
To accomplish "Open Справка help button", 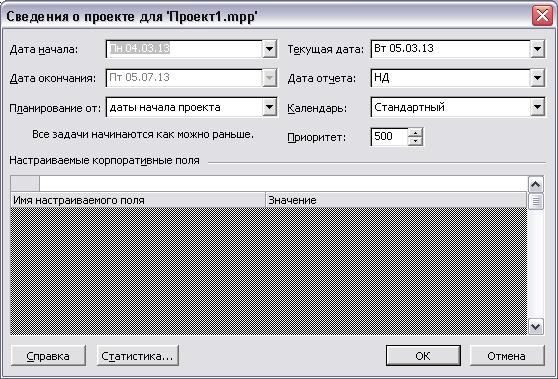I will tap(48, 356).
